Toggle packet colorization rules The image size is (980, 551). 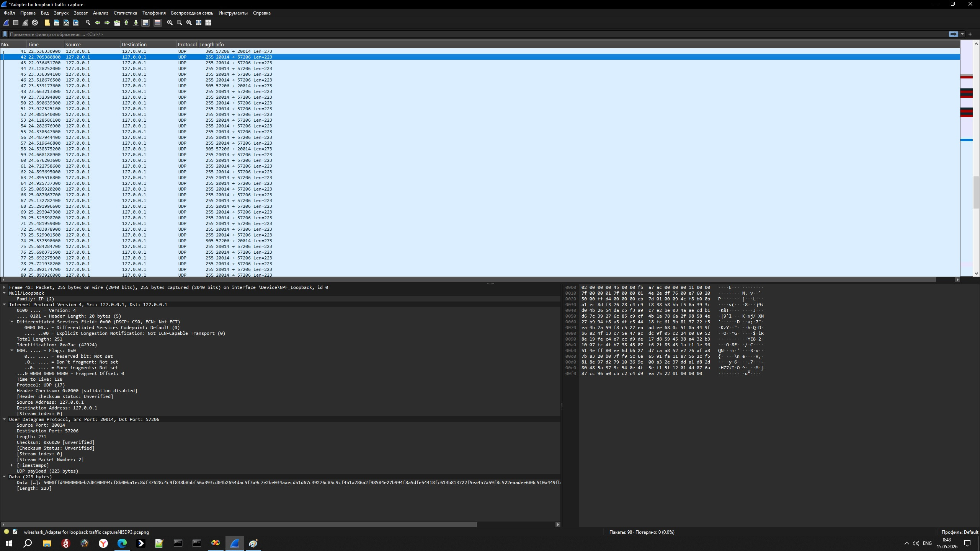click(157, 23)
